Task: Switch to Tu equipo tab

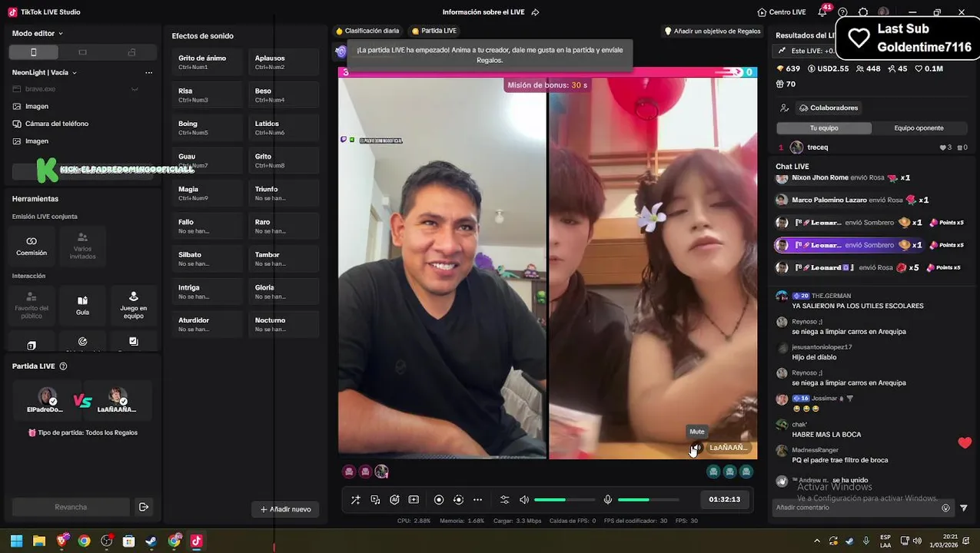Action: (824, 128)
